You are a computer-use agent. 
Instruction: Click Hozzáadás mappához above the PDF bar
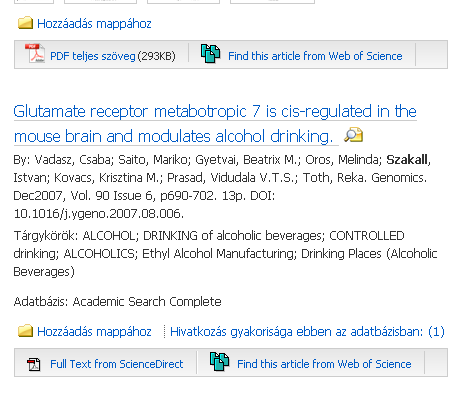(94, 24)
